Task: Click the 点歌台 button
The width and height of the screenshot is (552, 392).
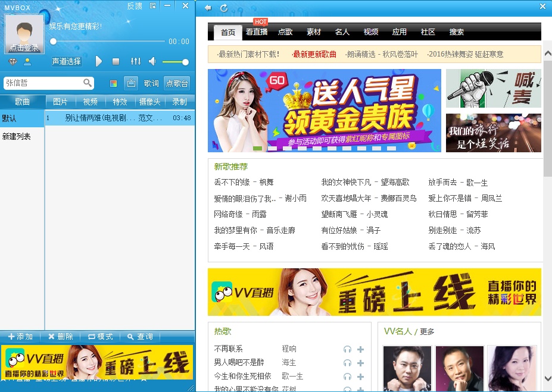Action: [x=177, y=83]
